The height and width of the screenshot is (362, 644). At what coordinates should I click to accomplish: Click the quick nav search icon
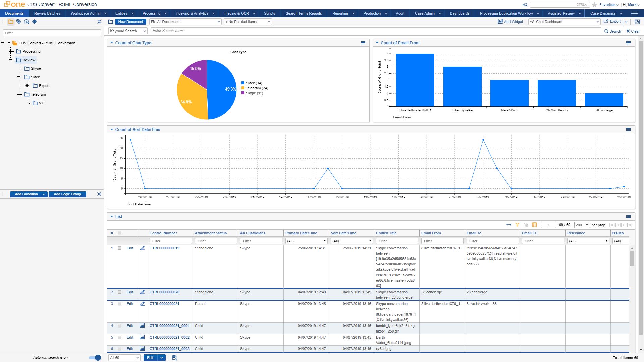point(525,5)
